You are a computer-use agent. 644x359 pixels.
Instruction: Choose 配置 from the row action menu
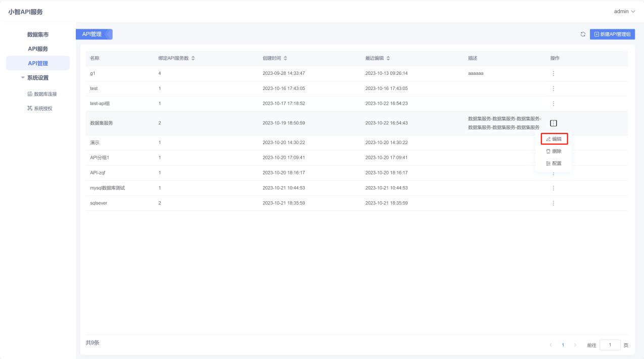tap(554, 163)
